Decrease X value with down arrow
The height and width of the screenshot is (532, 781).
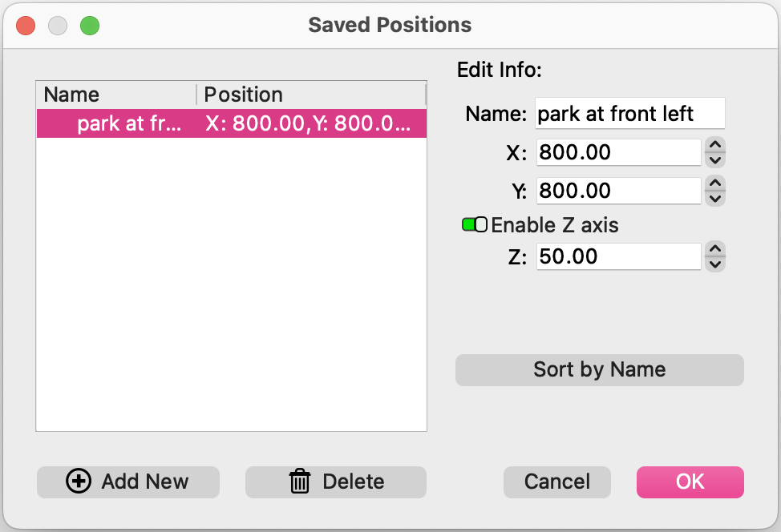pos(715,160)
